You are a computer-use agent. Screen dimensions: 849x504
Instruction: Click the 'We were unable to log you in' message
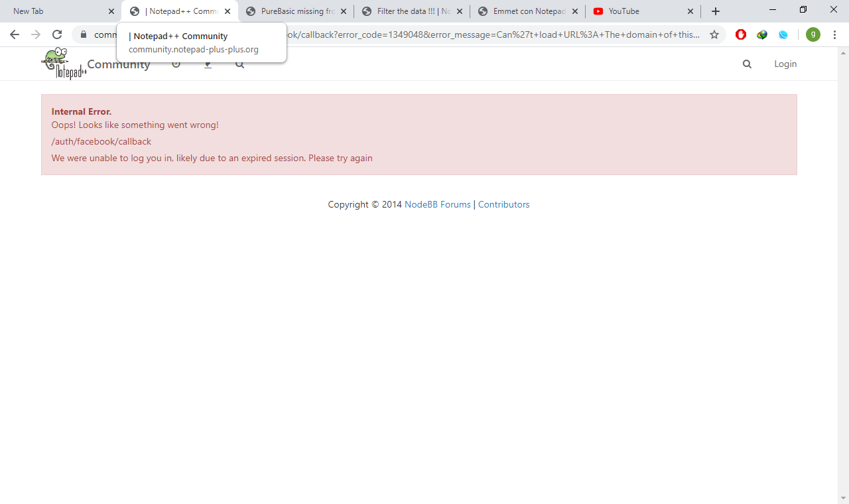click(x=212, y=158)
